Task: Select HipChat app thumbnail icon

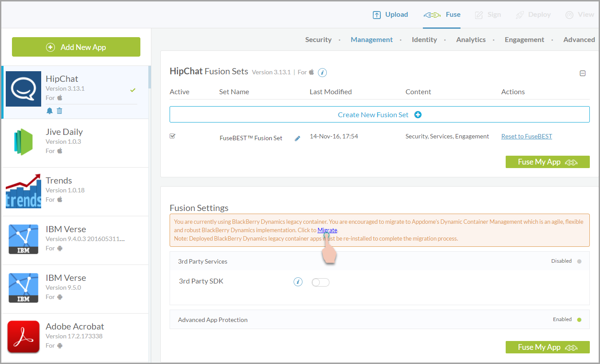Action: 23,89
